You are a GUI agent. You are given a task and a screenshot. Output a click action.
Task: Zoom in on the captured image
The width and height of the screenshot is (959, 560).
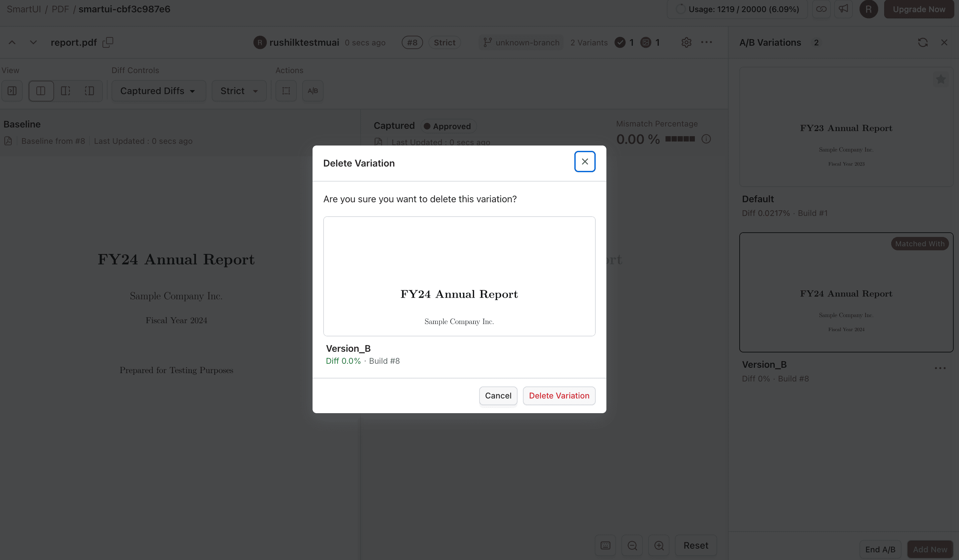pyautogui.click(x=659, y=545)
